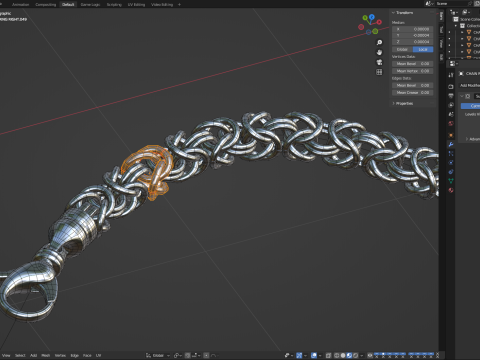480x360 pixels.
Task: Open the Scripting workspace tab
Action: (x=114, y=4)
